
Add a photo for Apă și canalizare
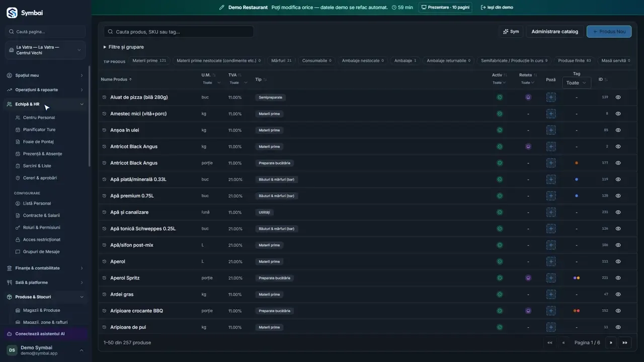551,212
